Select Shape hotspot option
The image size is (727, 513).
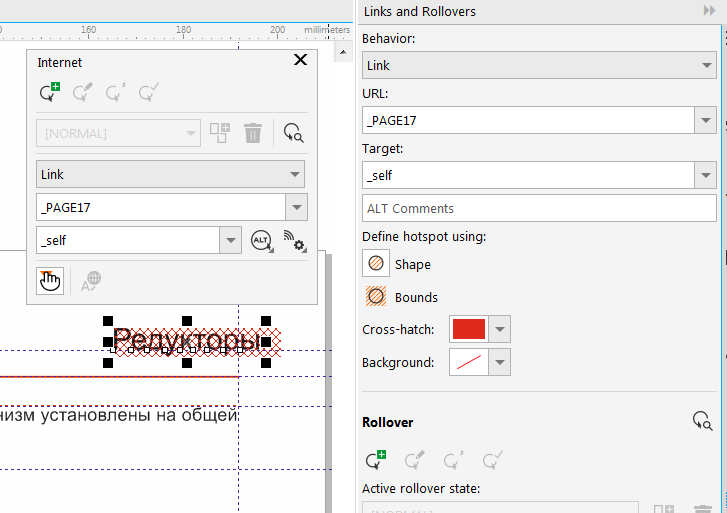click(x=376, y=263)
